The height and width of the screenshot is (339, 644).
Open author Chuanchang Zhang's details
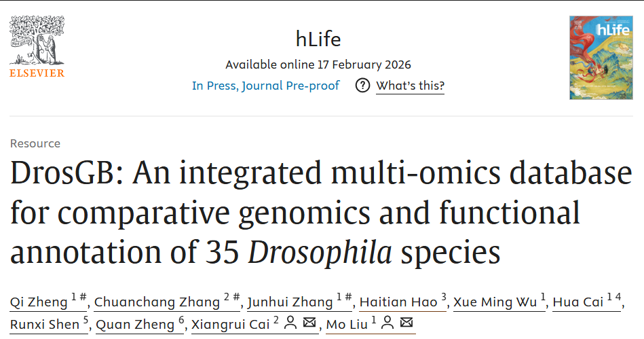[x=157, y=302]
